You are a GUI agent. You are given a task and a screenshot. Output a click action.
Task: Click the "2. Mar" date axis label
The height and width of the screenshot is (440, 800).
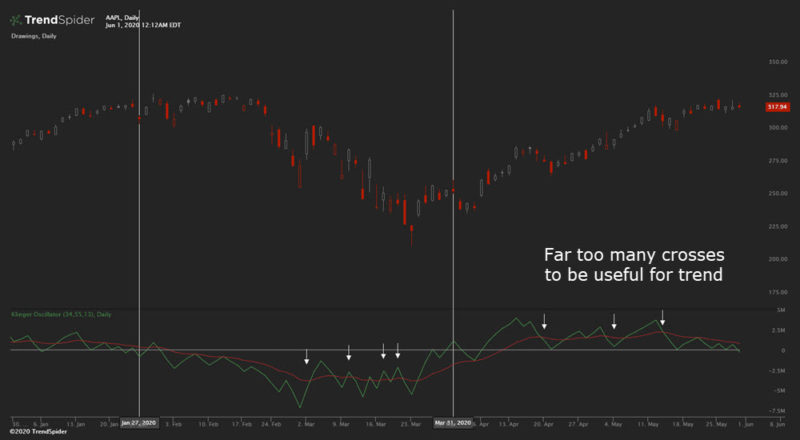tap(307, 424)
